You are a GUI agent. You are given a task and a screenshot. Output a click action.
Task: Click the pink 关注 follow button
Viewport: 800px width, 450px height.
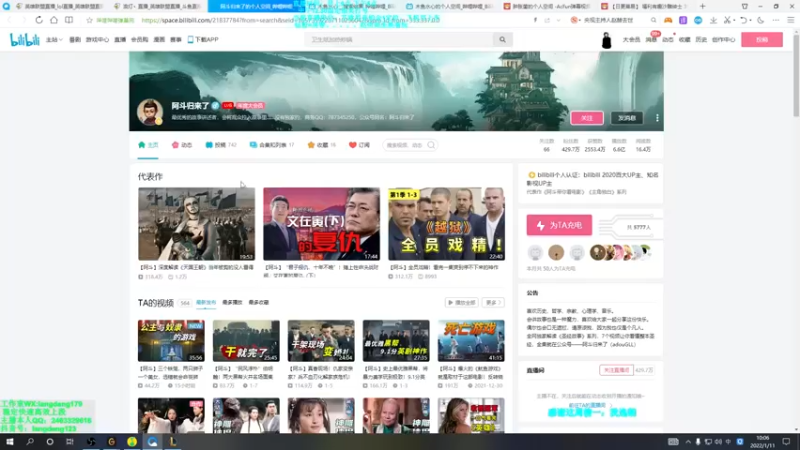tap(587, 118)
